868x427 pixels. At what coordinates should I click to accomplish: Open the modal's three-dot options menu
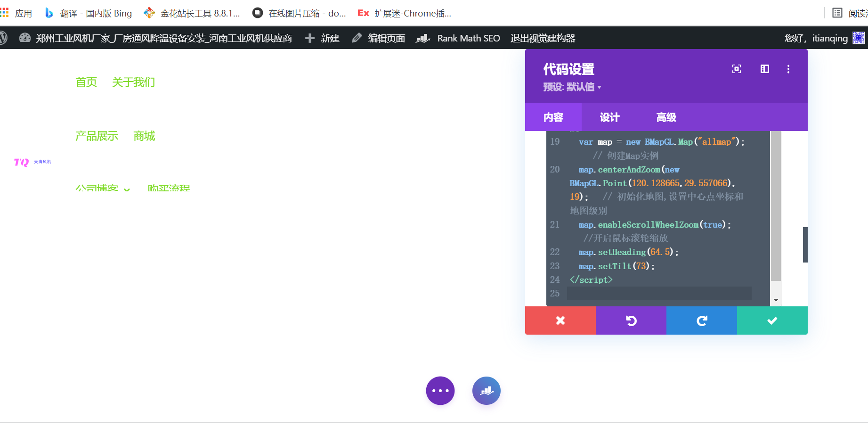pos(788,69)
